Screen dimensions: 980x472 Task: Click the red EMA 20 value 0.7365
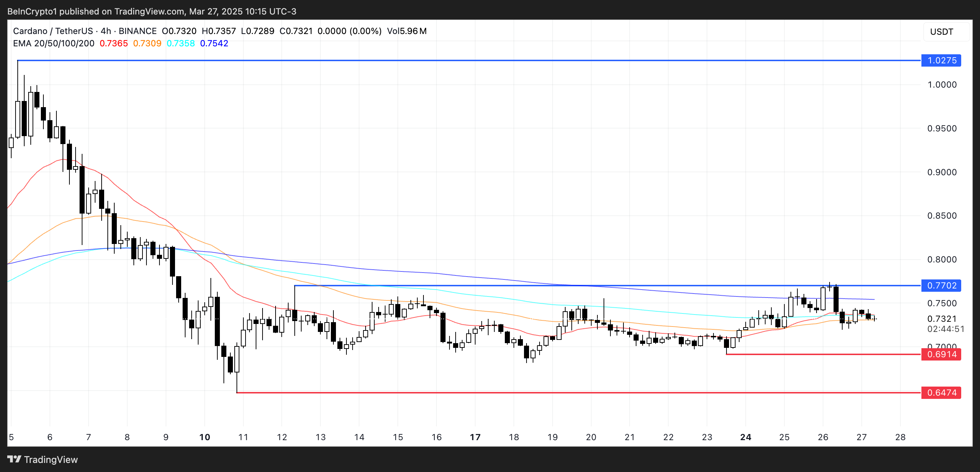[x=114, y=43]
